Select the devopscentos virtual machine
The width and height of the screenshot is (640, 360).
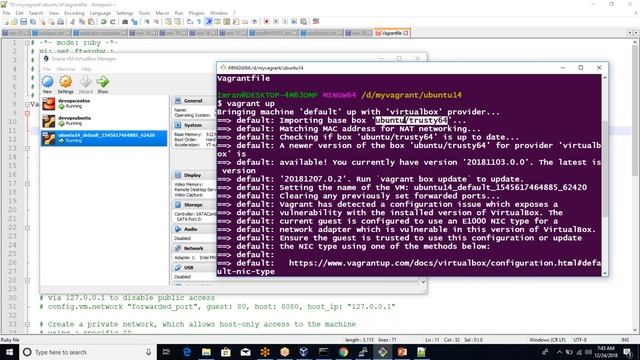click(x=104, y=104)
